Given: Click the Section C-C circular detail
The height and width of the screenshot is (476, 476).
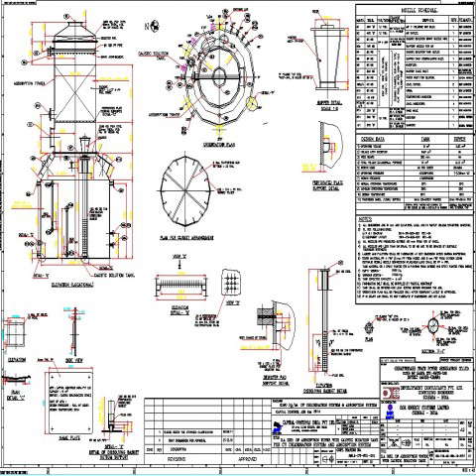Looking at the screenshot, I should (x=433, y=325).
